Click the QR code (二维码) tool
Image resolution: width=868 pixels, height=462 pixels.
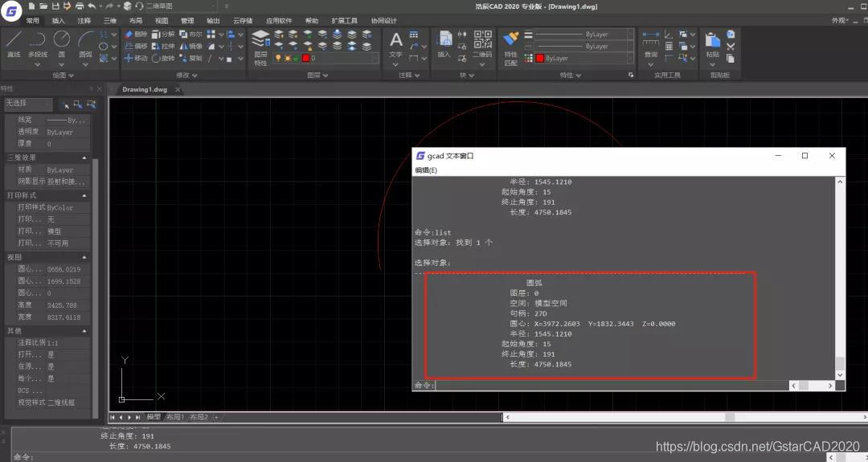tap(482, 44)
